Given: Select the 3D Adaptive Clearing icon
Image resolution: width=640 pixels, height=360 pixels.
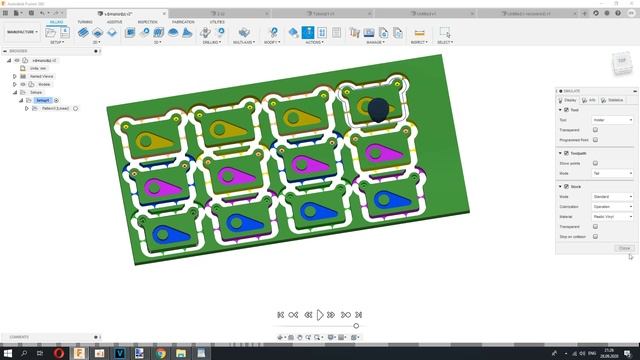Looking at the screenshot, I should coord(130,33).
